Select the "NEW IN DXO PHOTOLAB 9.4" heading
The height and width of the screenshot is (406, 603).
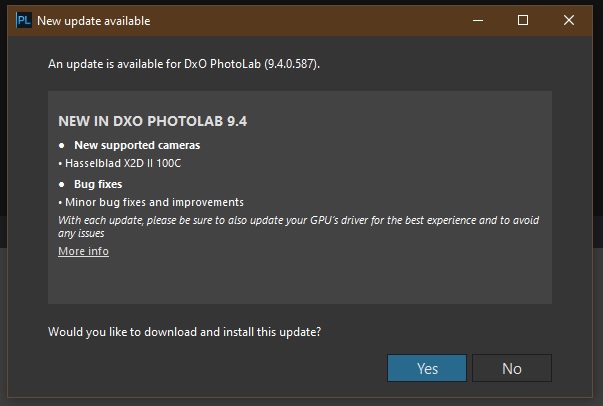[152, 122]
